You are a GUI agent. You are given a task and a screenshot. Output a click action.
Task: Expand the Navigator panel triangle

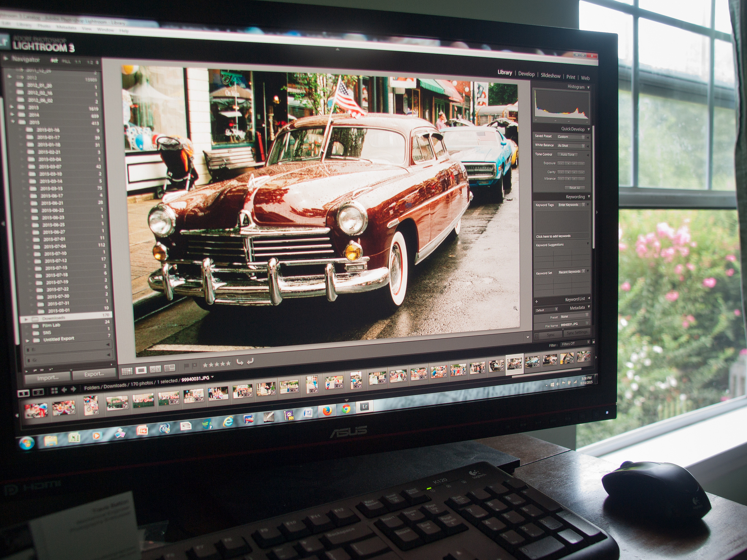[x=5, y=58]
